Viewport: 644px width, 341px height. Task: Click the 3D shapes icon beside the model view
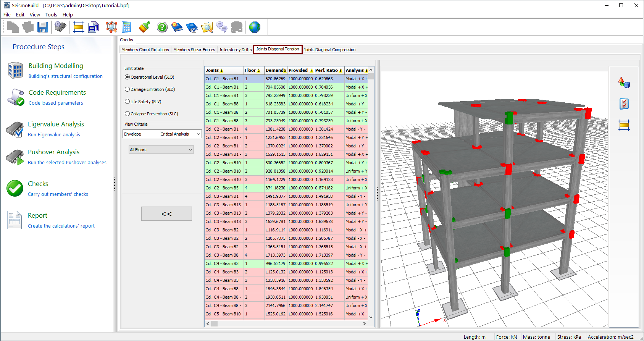coord(624,82)
